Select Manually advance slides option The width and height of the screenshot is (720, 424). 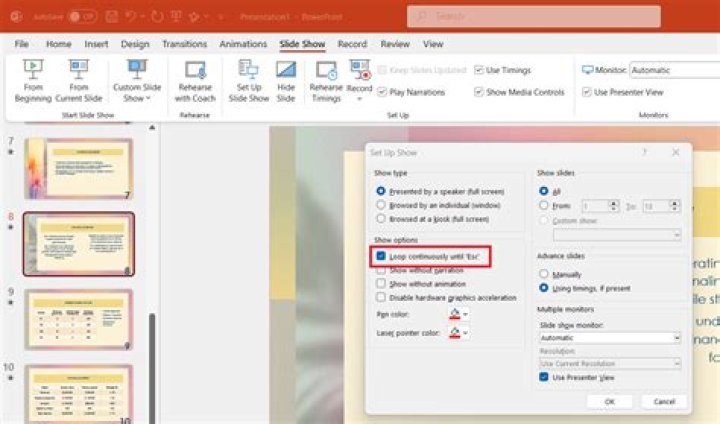(x=544, y=274)
